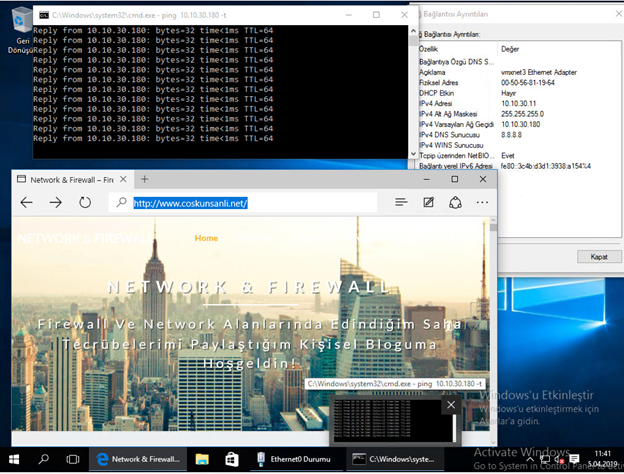Click the NETWORK & FIREWALL site logo
Screen dimensions: 624x474
click(x=84, y=238)
